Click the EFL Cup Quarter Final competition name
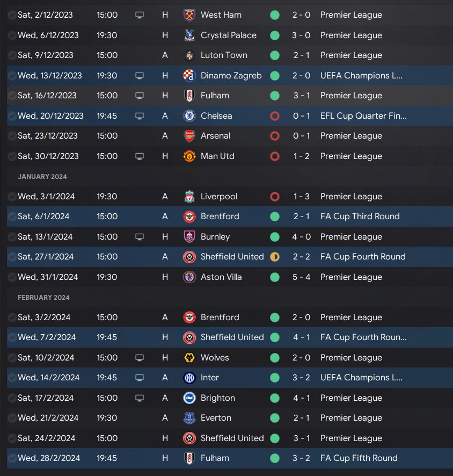This screenshot has width=453, height=476. [x=363, y=116]
